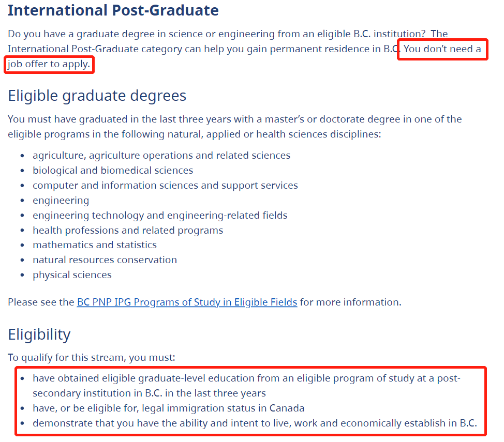Screen dimensions: 504x442
Task: Click 'legal immigration status in Canada' bullet
Action: click(x=168, y=408)
